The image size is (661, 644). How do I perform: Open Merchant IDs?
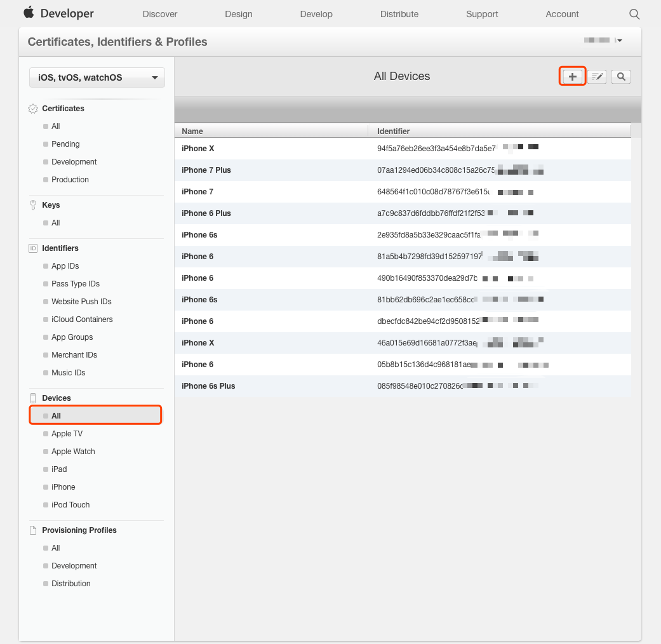pos(74,354)
